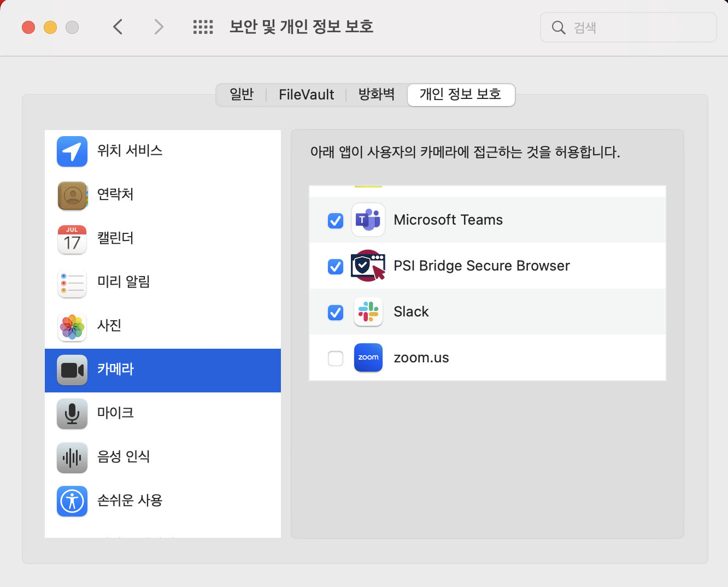Viewport: 728px width, 587px height.
Task: Switch to the FileVault tab
Action: (x=306, y=95)
